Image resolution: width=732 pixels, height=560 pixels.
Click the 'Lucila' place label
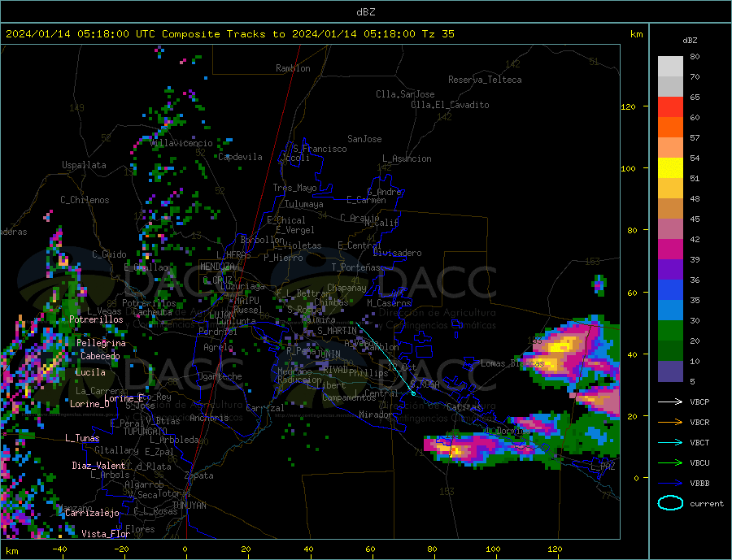point(90,372)
